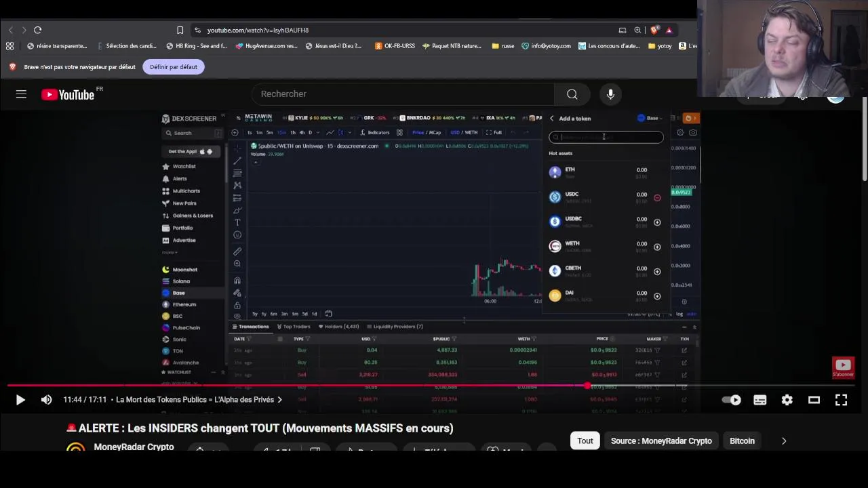The height and width of the screenshot is (488, 868).
Task: Open Gainers & Losers in sidebar
Action: pyautogui.click(x=192, y=216)
